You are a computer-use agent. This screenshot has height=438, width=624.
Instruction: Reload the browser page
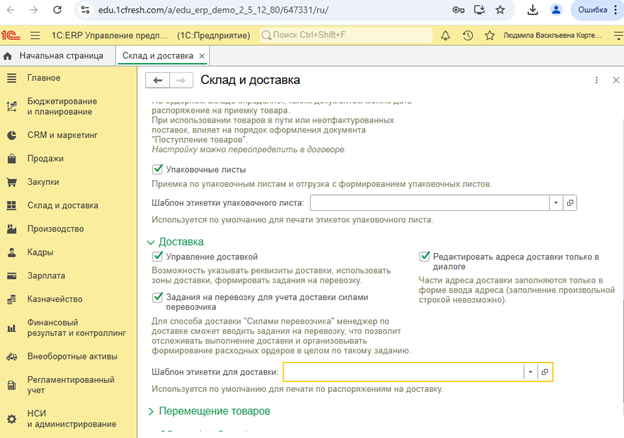[x=57, y=10]
